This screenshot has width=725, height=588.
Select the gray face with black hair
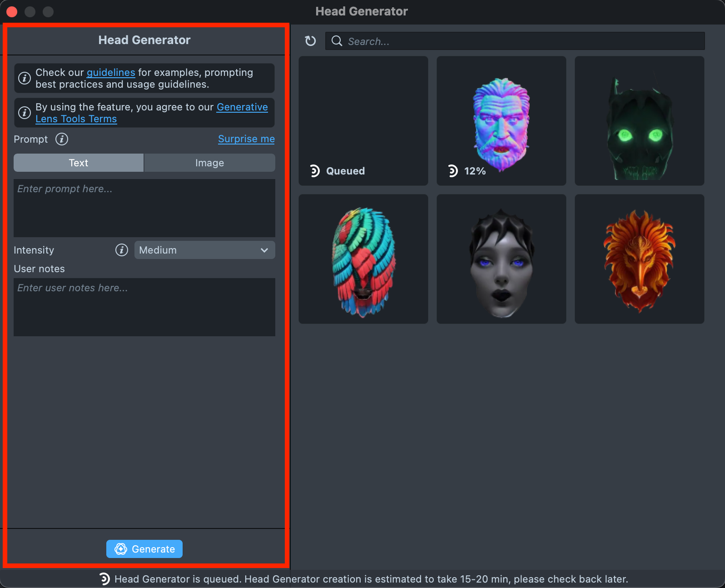point(502,259)
